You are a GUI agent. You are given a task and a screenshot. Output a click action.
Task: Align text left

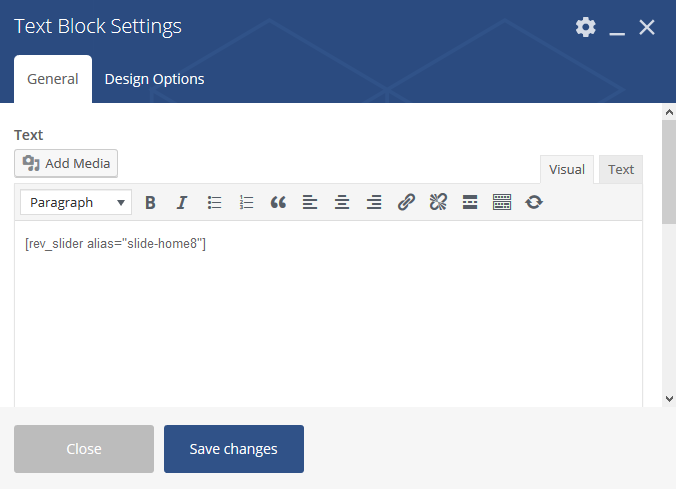pyautogui.click(x=310, y=202)
